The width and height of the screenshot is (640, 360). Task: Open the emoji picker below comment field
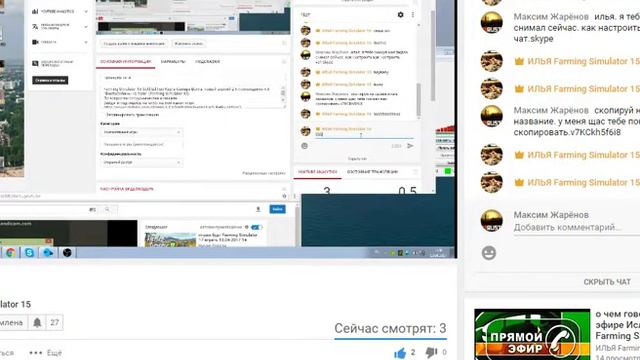pos(489,253)
